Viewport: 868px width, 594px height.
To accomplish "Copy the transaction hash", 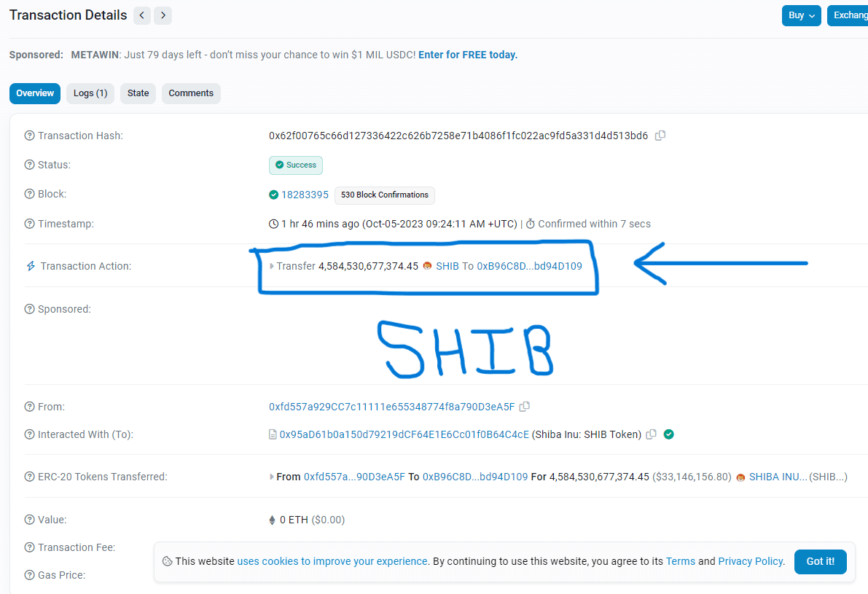I will pos(660,136).
